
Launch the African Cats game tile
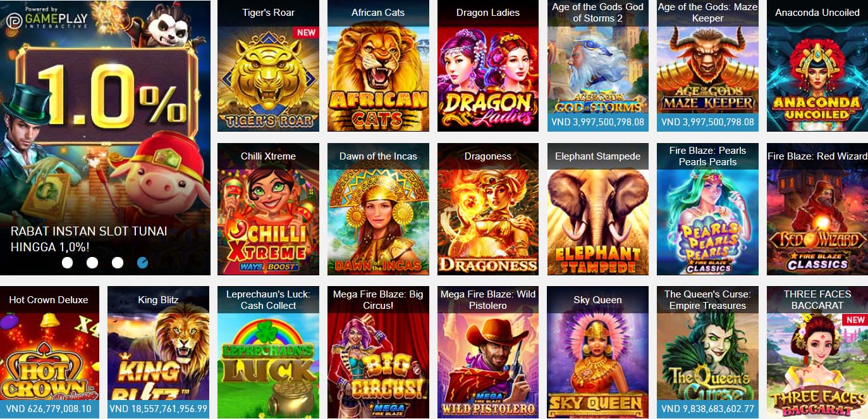[x=378, y=66]
